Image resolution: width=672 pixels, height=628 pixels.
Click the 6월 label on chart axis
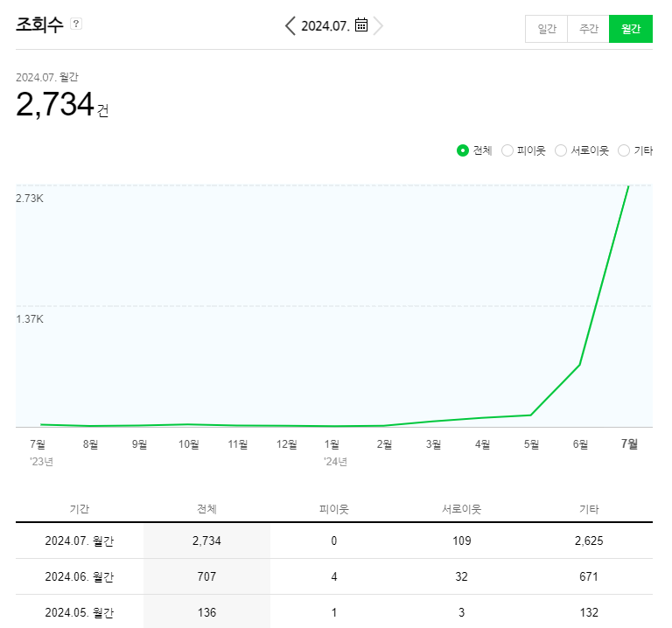click(x=580, y=444)
